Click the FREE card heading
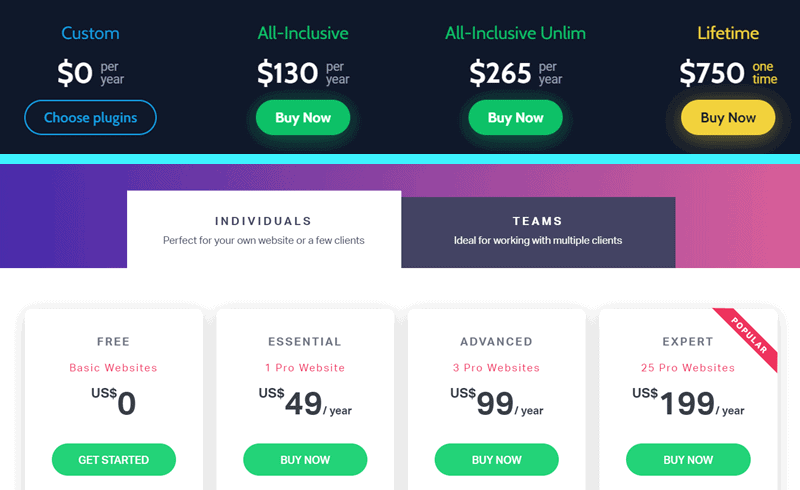This screenshot has height=490, width=800. pos(113,342)
